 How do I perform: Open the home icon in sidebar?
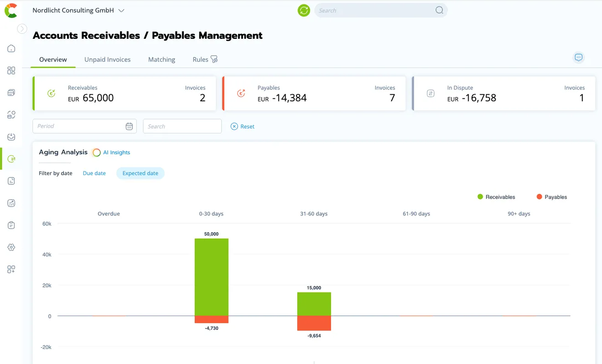[x=11, y=48]
